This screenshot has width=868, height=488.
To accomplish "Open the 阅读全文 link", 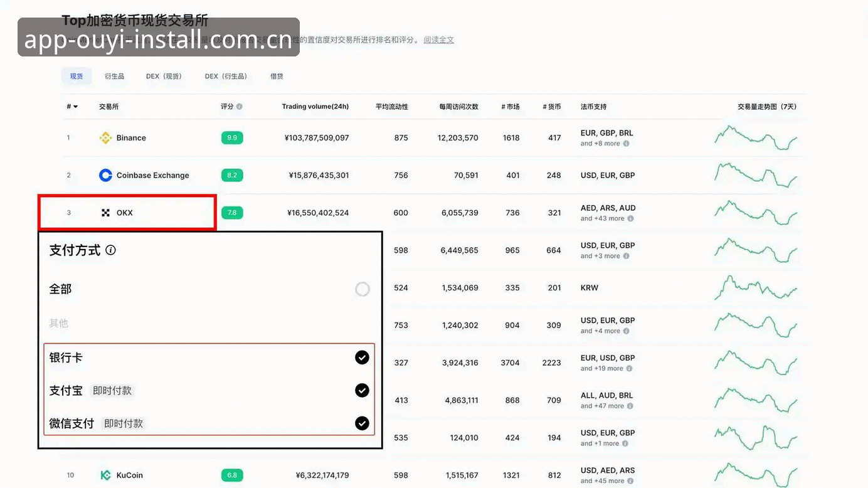I will click(x=438, y=40).
